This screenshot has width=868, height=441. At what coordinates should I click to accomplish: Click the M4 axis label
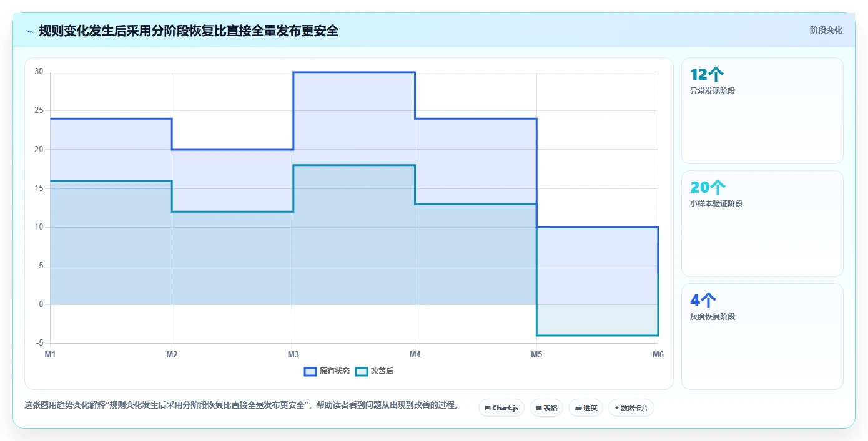pyautogui.click(x=415, y=354)
